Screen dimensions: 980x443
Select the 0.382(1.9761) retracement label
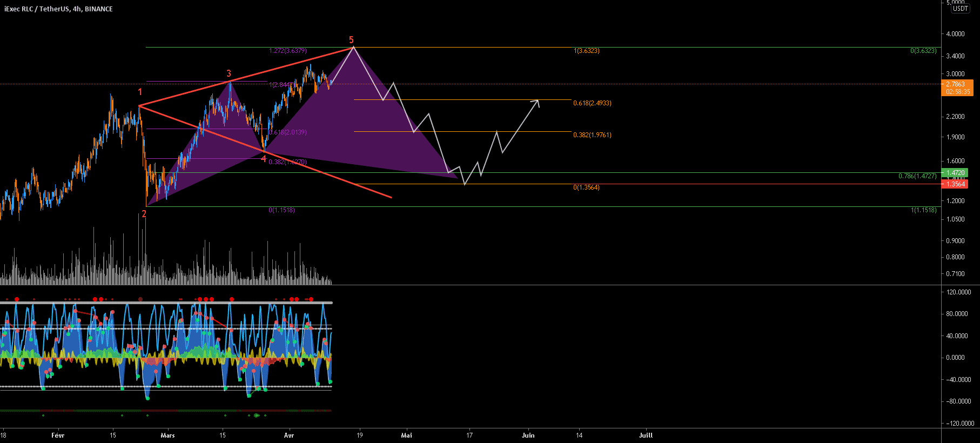click(x=593, y=135)
